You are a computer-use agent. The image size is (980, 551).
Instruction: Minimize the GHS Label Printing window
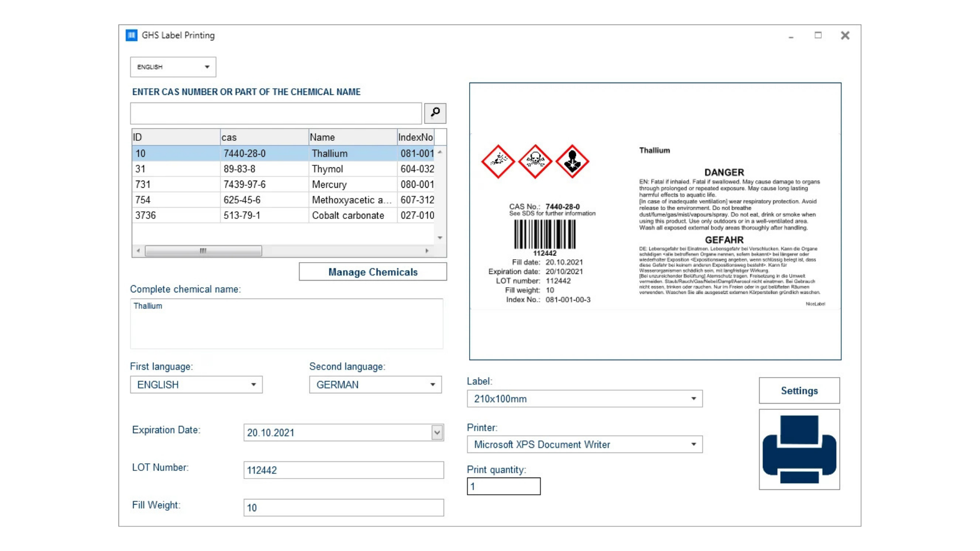click(791, 36)
